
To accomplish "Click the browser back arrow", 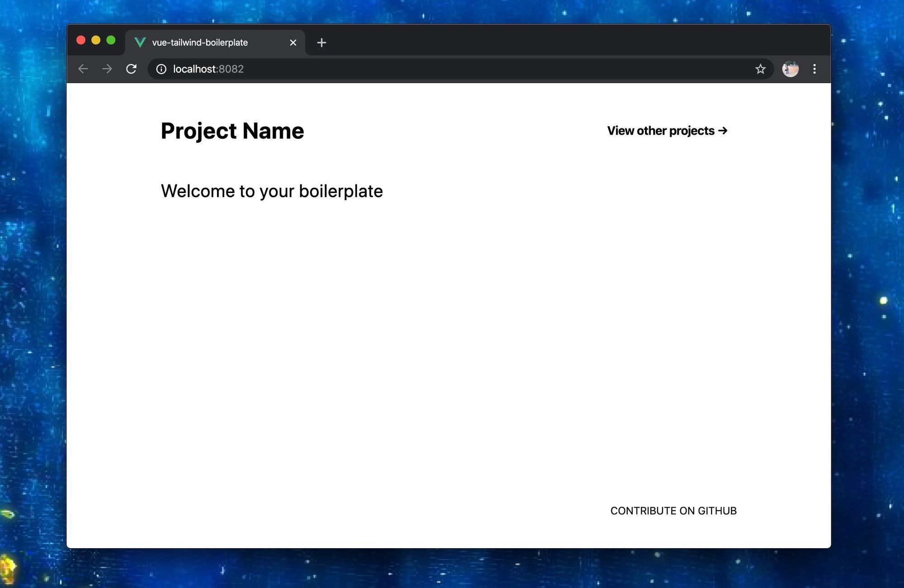I will click(83, 69).
